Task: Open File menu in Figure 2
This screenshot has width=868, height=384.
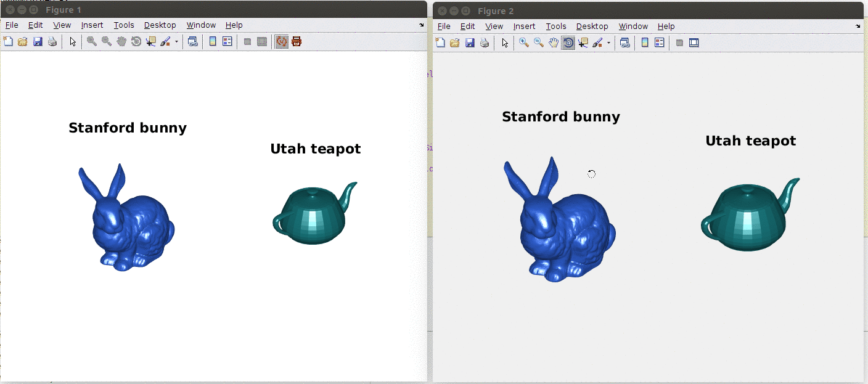Action: point(444,27)
